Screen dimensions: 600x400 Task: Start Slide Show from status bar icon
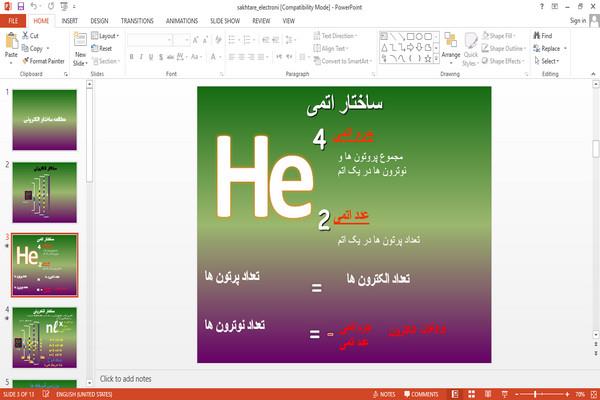(x=504, y=394)
